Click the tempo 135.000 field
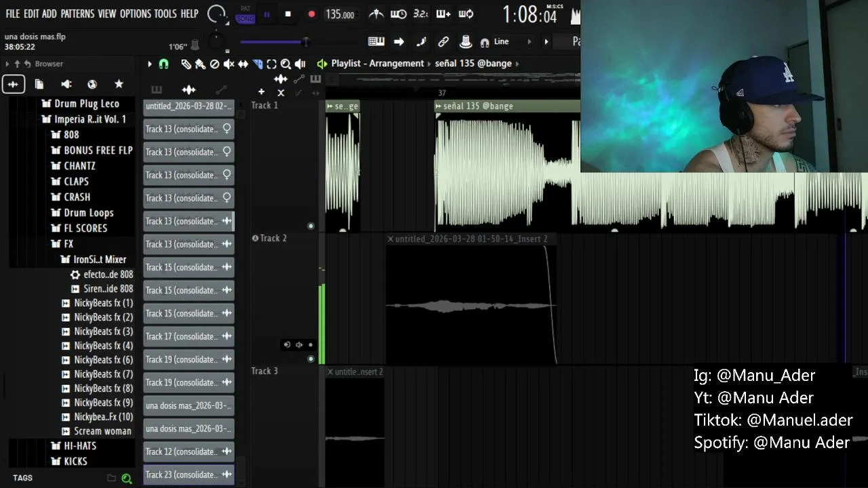Screen dimensions: 868x488 340,14
